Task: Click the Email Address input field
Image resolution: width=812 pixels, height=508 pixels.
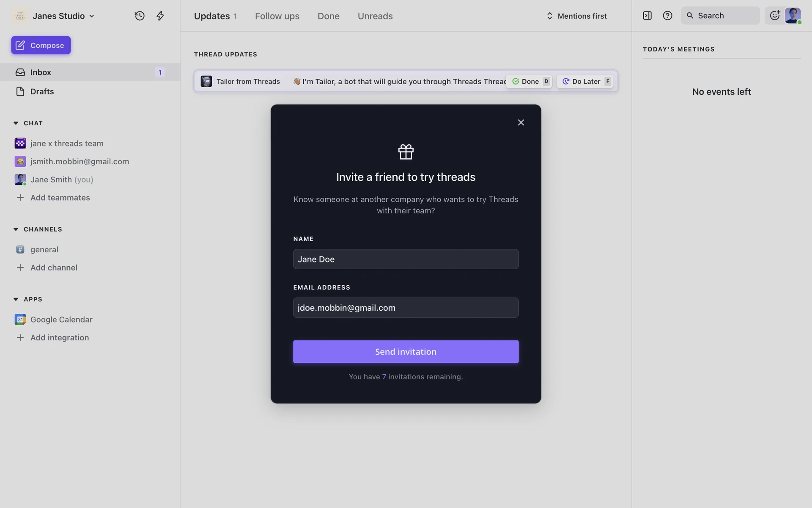Action: (x=406, y=308)
